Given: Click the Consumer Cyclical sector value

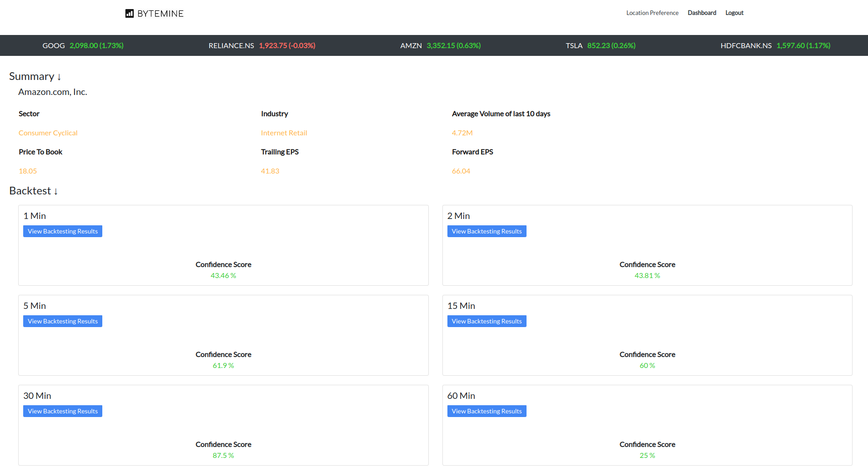Looking at the screenshot, I should coord(48,133).
